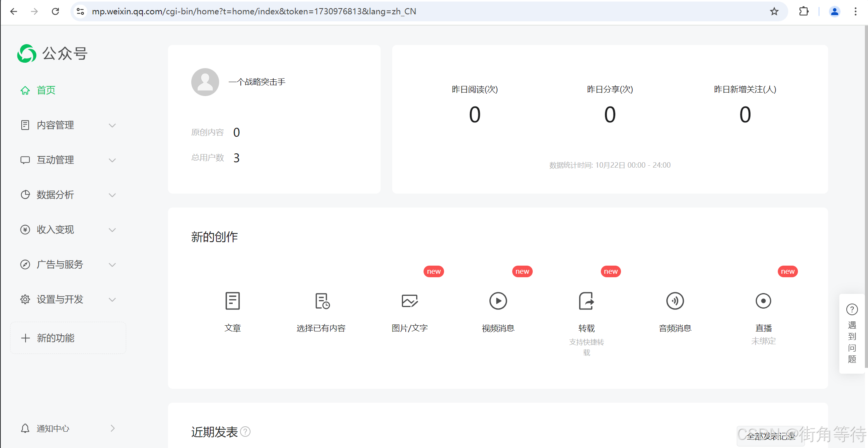Create a new 文章 article
The height and width of the screenshot is (448, 868).
[x=232, y=301]
